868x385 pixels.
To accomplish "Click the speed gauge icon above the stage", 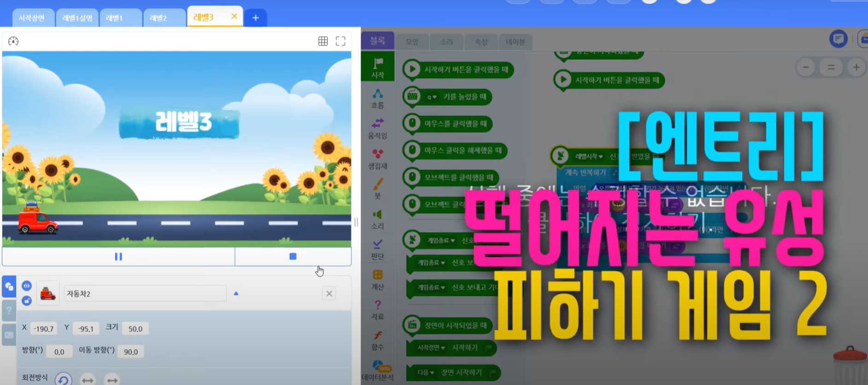I will point(13,41).
